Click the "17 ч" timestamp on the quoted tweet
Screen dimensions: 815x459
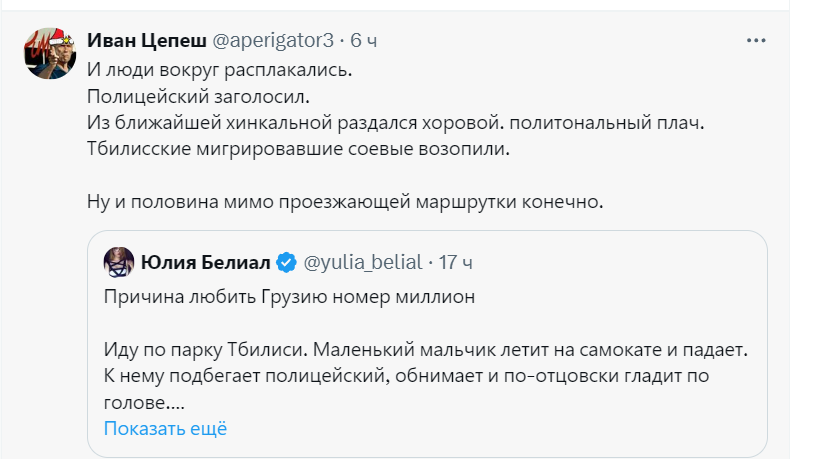455,263
